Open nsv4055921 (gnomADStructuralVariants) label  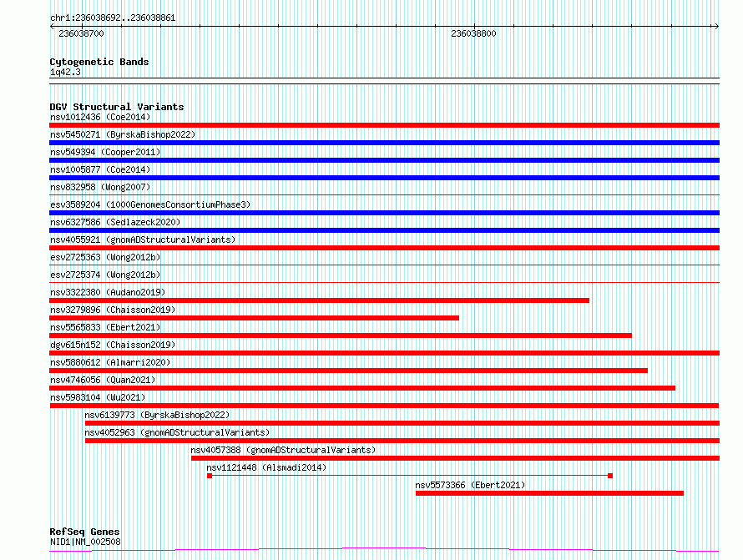(x=143, y=240)
